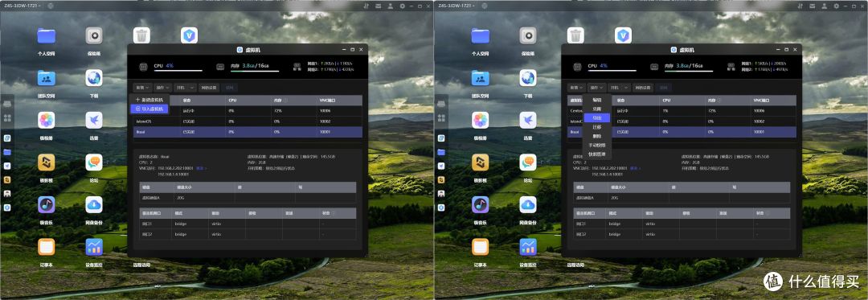Click 快照管理 at the bottom of 操作 menu

click(596, 154)
